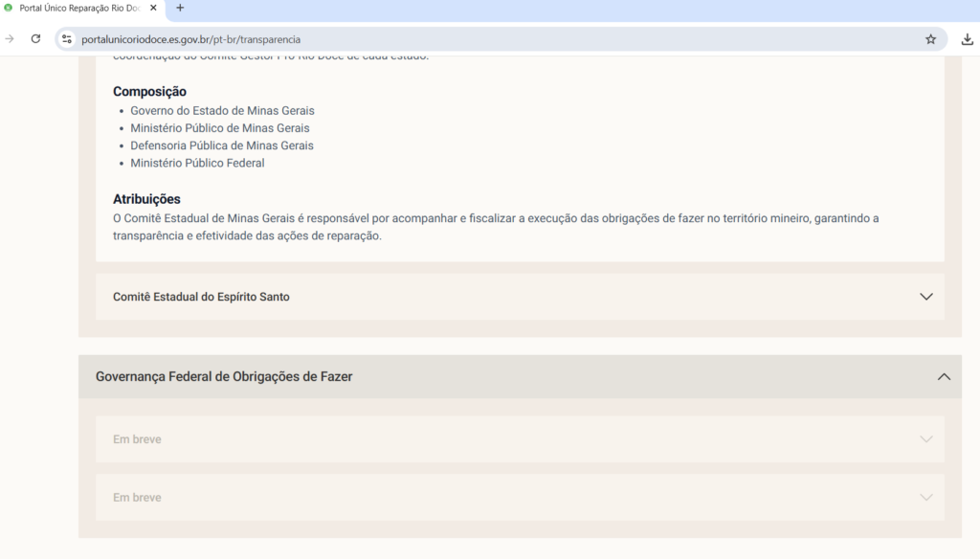Select the second Em breve label
Image resolution: width=980 pixels, height=559 pixels.
pyautogui.click(x=137, y=498)
